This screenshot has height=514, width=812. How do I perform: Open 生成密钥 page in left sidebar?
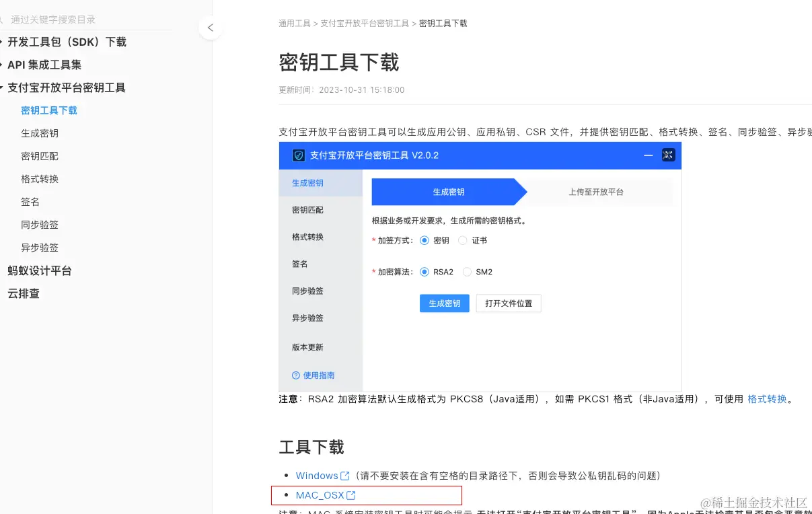coord(40,133)
